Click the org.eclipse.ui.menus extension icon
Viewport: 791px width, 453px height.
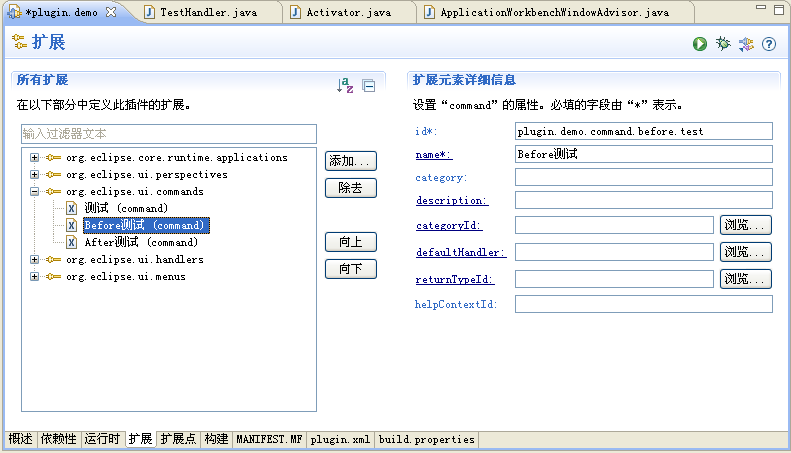[x=53, y=276]
